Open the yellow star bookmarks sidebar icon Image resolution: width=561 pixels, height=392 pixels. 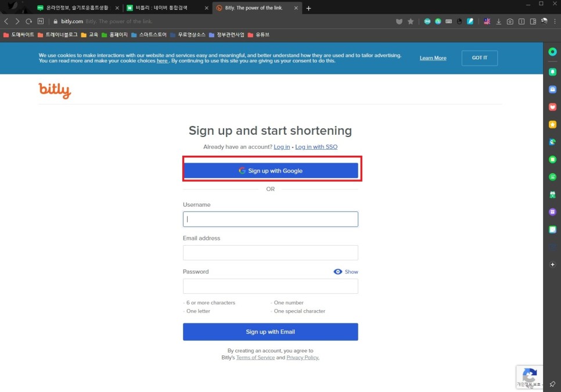552,124
